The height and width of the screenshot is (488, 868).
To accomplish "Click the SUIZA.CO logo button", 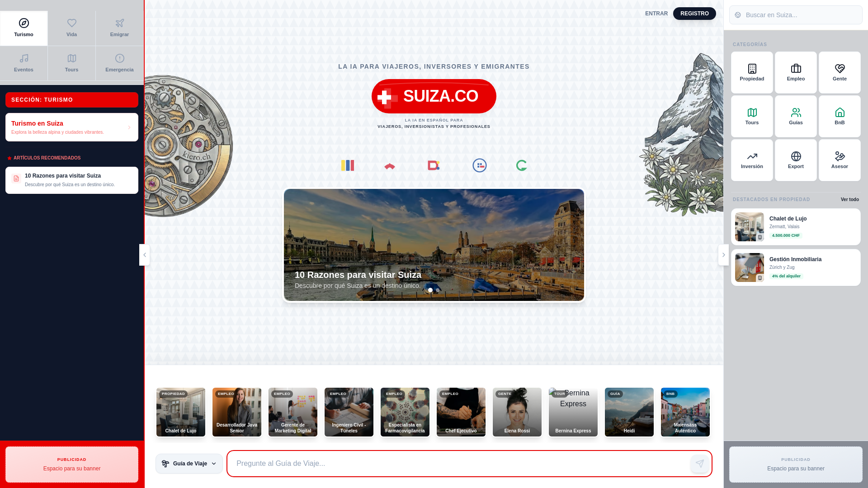I will pyautogui.click(x=434, y=96).
